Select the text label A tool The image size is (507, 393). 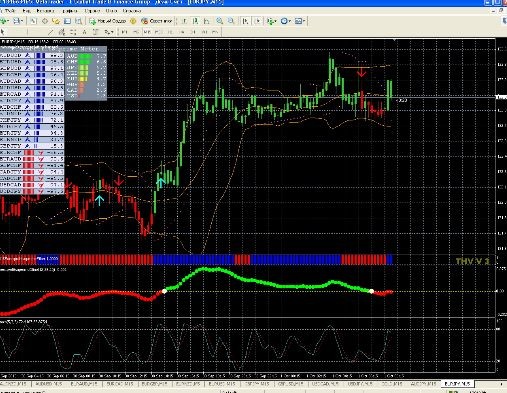pyautogui.click(x=84, y=32)
